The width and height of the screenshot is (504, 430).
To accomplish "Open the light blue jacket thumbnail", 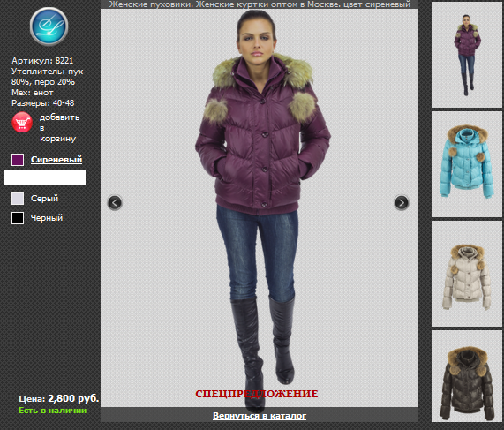I will tap(467, 164).
